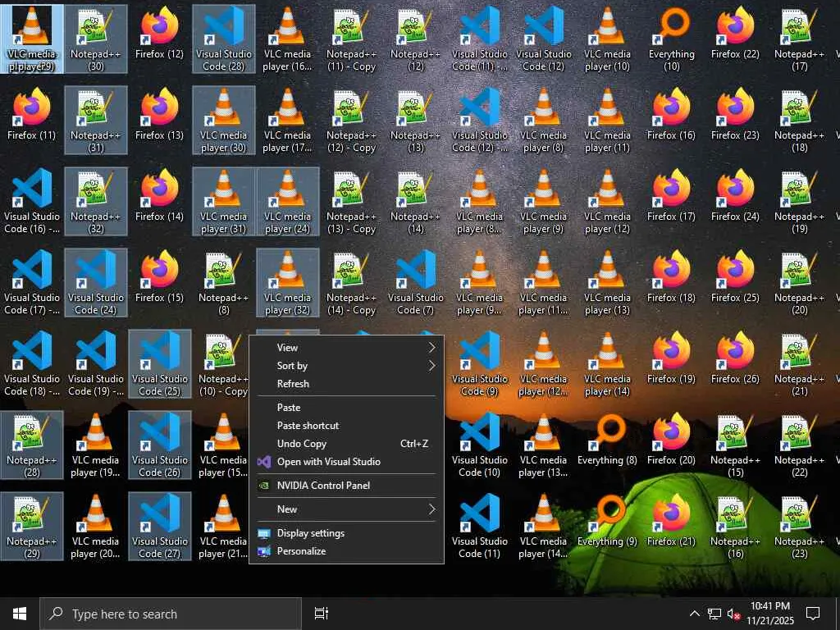Click the Firefox (21) shortcut
840x630 pixels.
[x=671, y=521]
